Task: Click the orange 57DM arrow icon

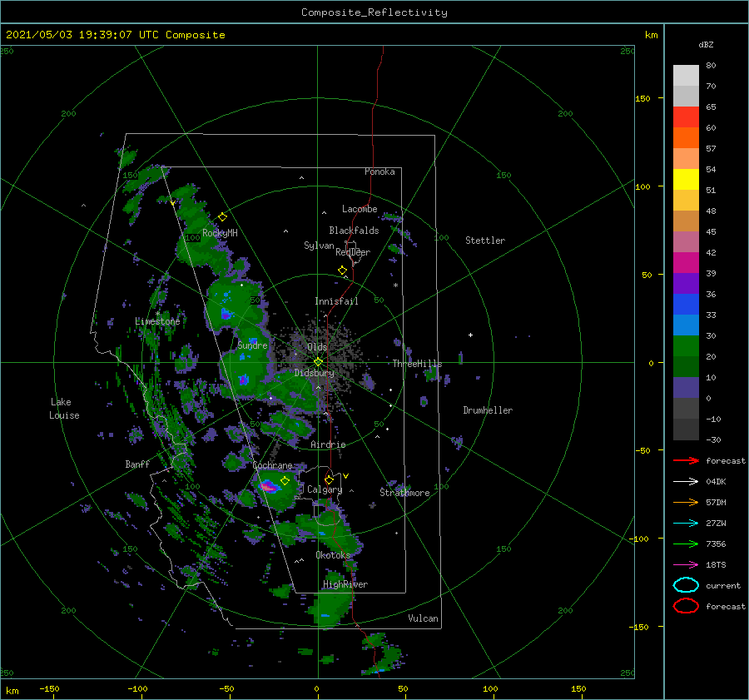Action: (x=686, y=502)
